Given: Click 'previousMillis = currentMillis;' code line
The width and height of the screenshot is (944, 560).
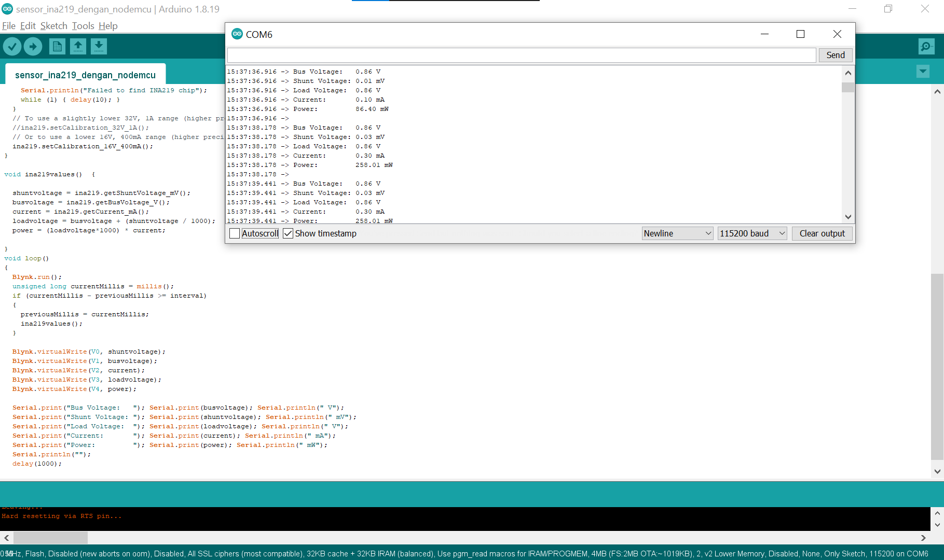Looking at the screenshot, I should (x=85, y=314).
